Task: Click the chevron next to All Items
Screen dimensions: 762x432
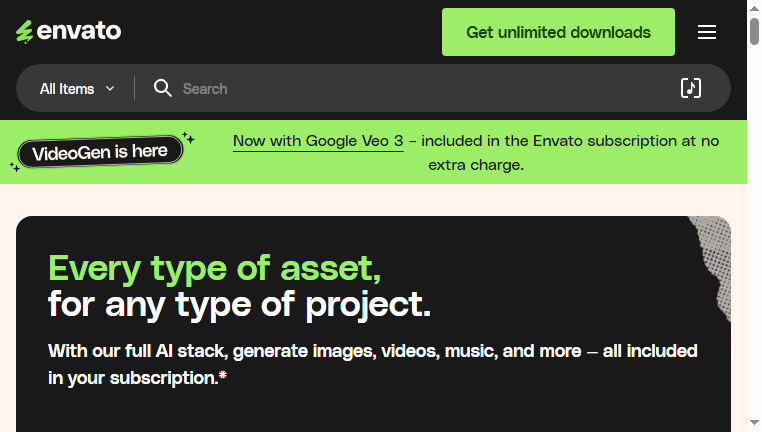Action: [110, 89]
